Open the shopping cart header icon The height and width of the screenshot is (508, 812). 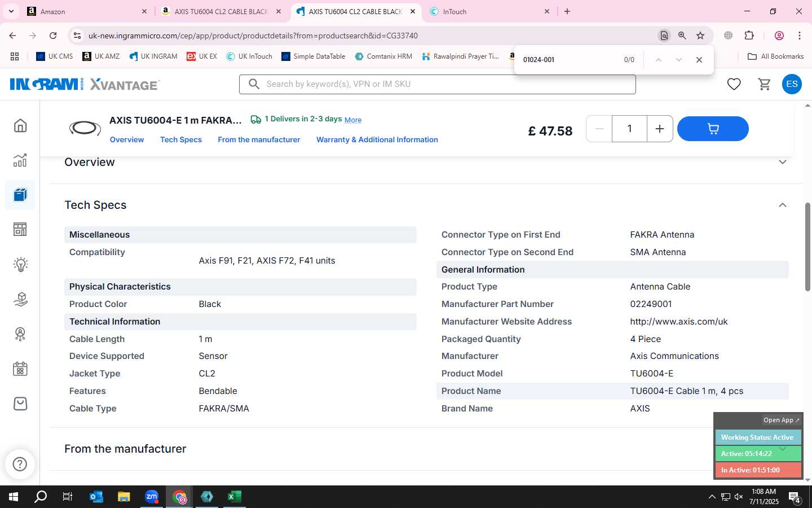pyautogui.click(x=765, y=84)
